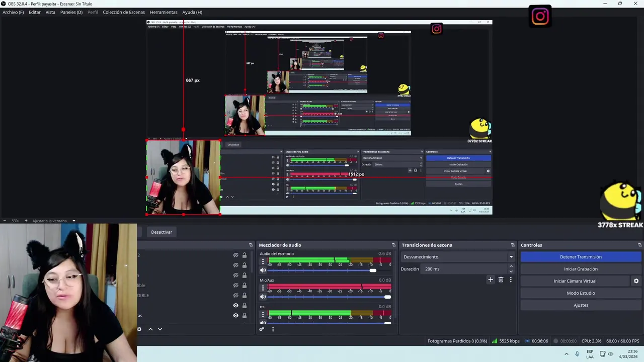Click the streaming status icon by 00:36:06
Viewport: 644px width, 362px height.
[x=527, y=341]
